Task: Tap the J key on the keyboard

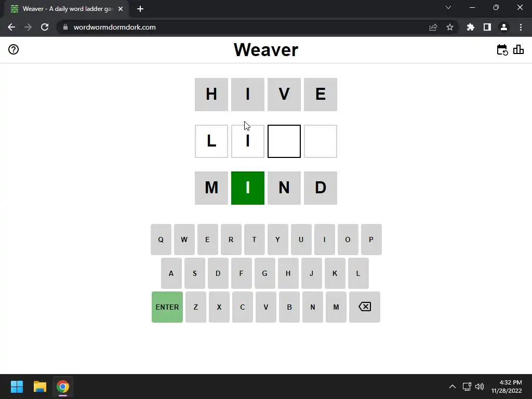Action: pos(312,273)
